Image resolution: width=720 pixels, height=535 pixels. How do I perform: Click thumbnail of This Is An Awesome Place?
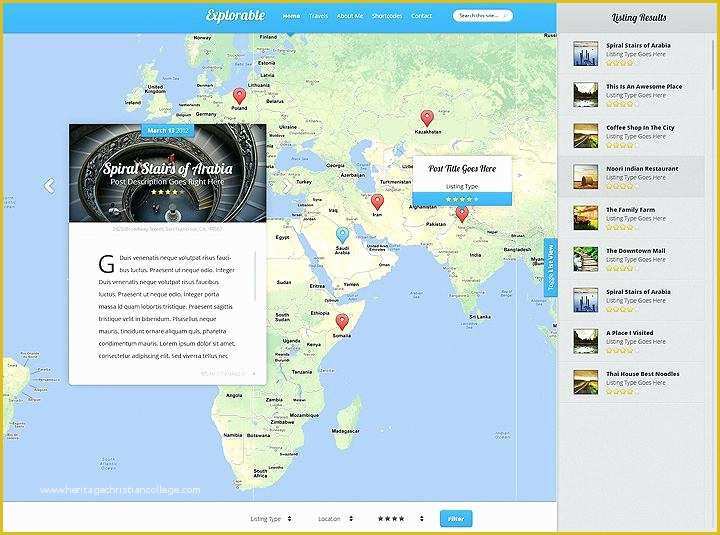point(586,95)
